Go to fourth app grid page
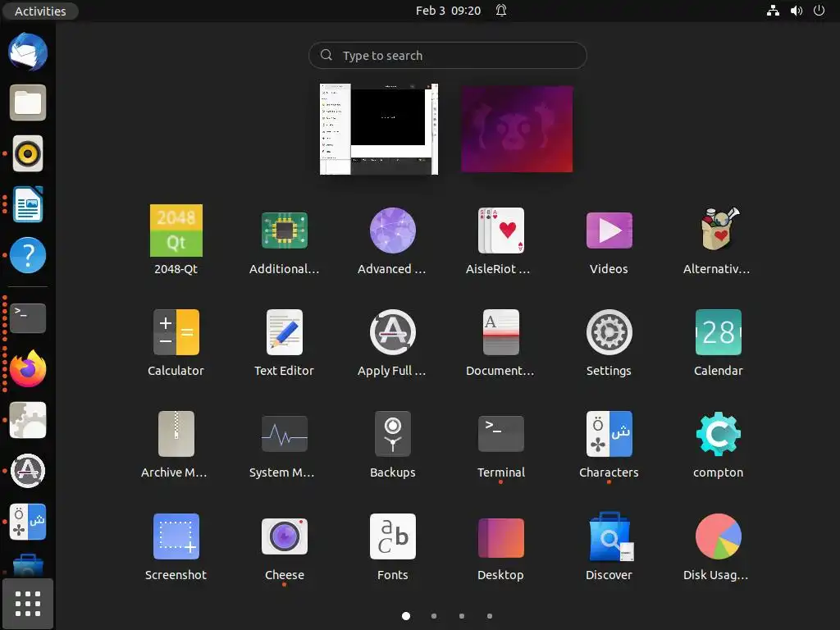Image resolution: width=840 pixels, height=630 pixels. 490,616
